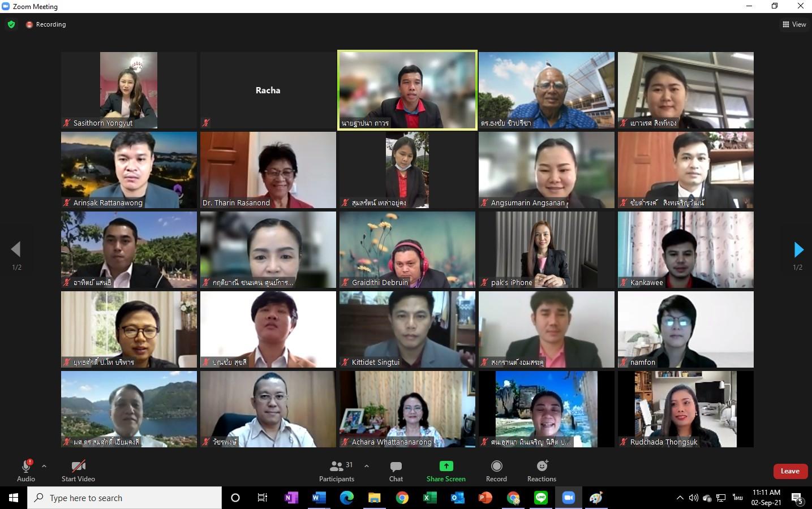Screen dimensions: 812x509
Task: Open the View layout menu
Action: [794, 24]
